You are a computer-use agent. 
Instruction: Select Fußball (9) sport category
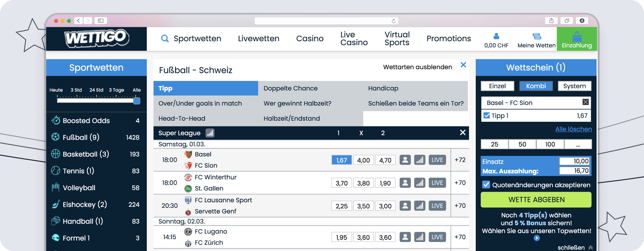pos(96,137)
